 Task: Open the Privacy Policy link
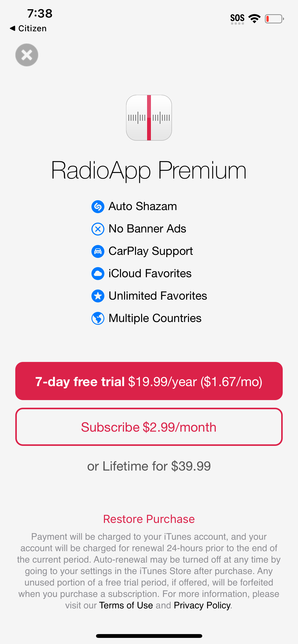(x=202, y=605)
